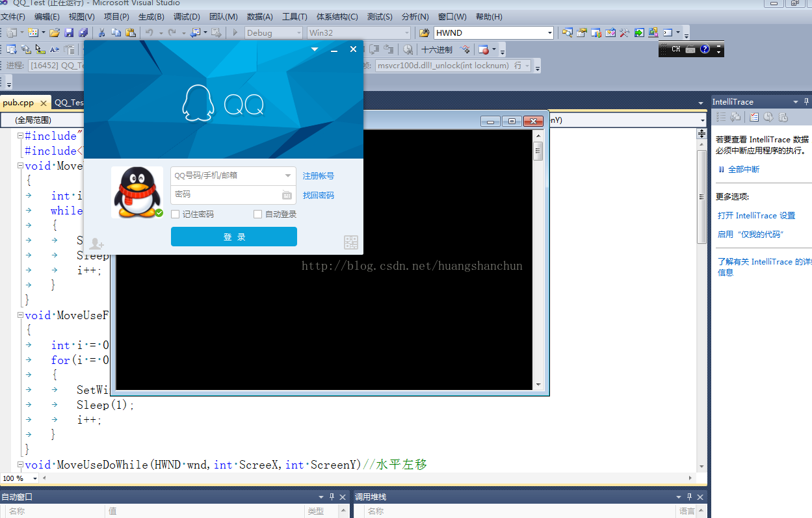Click the Paste clipboard icon
The width and height of the screenshot is (812, 518).
tap(131, 32)
